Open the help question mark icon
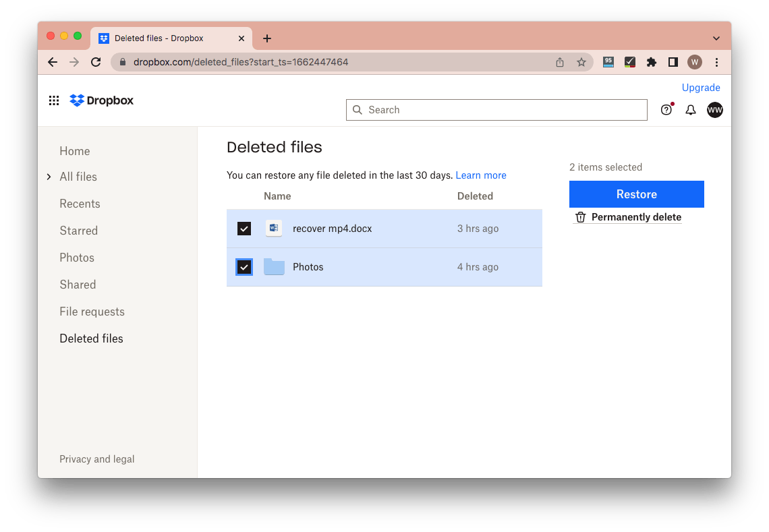The width and height of the screenshot is (769, 532). pyautogui.click(x=666, y=109)
